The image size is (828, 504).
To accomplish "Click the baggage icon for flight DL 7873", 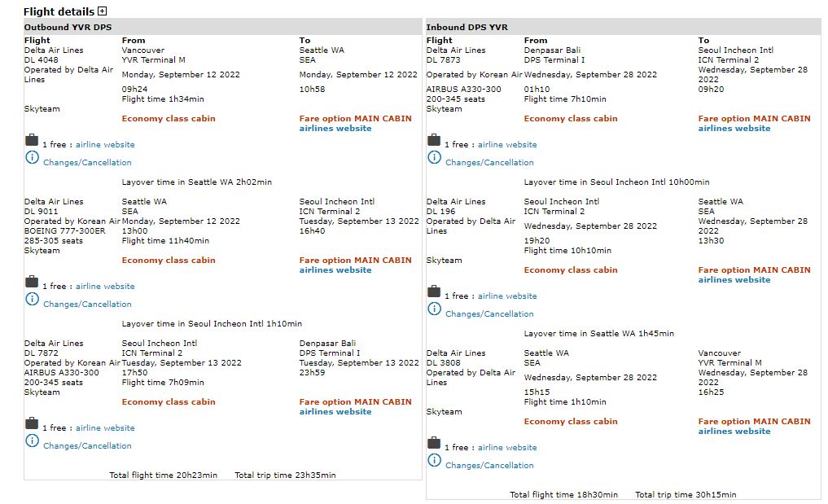I will click(x=434, y=140).
